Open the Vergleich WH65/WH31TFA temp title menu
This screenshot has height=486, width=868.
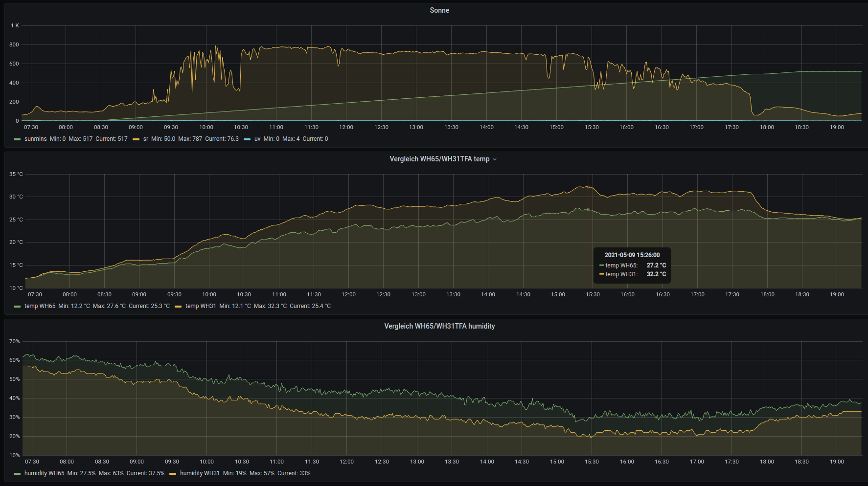(x=439, y=159)
